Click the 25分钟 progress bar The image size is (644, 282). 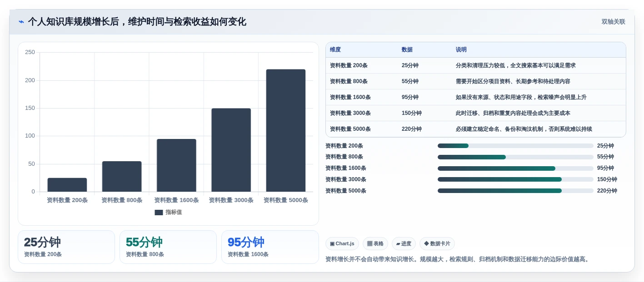click(515, 146)
